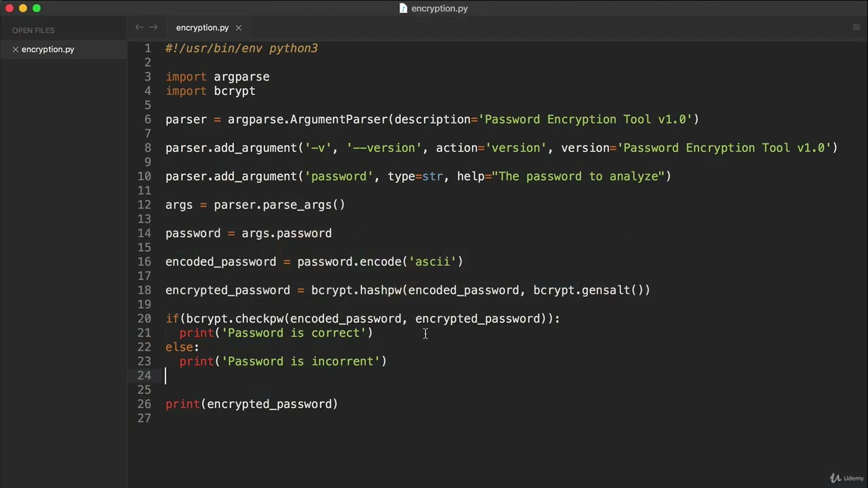Click the 'ascii' string on line 16
Screen dimensions: 868x488
point(433,262)
